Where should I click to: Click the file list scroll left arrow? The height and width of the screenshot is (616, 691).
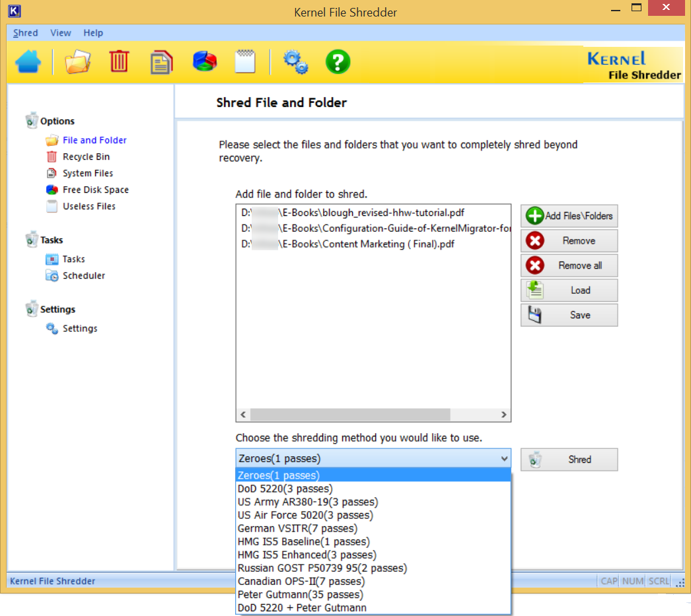click(243, 415)
